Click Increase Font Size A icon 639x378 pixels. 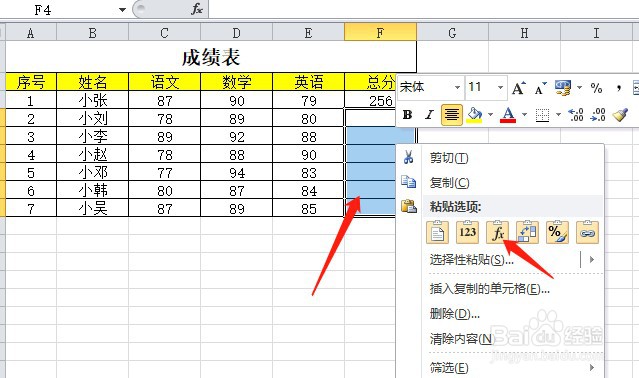click(x=519, y=88)
